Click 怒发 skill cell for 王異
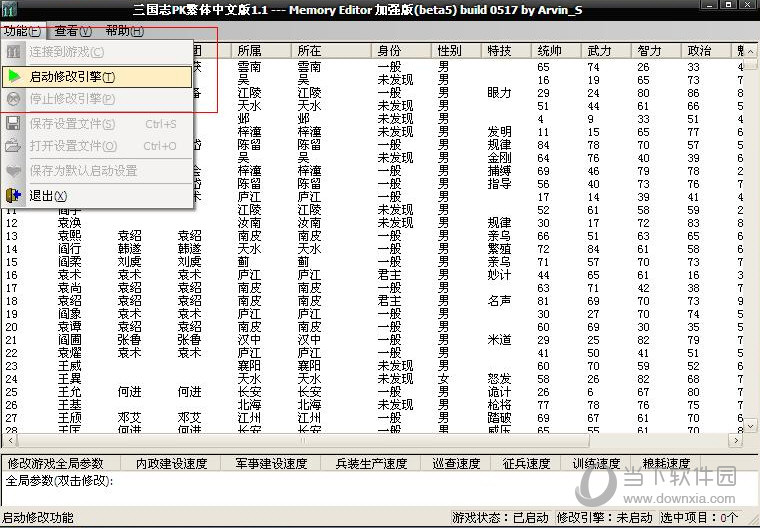Image resolution: width=760 pixels, height=528 pixels. [499, 379]
